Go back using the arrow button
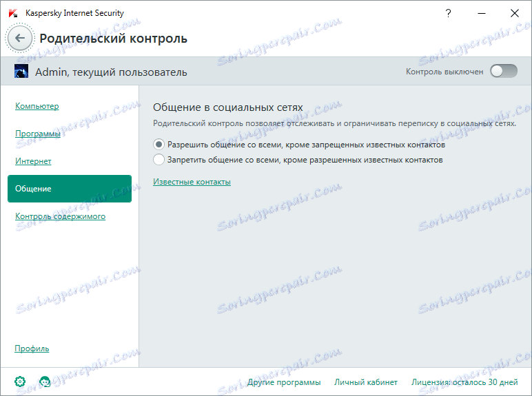 [x=20, y=38]
